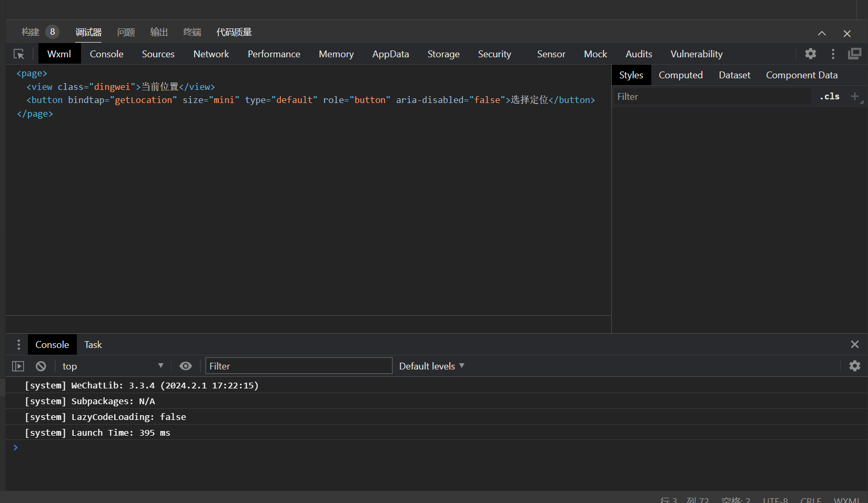Undock the devtools into separate window
This screenshot has height=503, width=868.
855,54
